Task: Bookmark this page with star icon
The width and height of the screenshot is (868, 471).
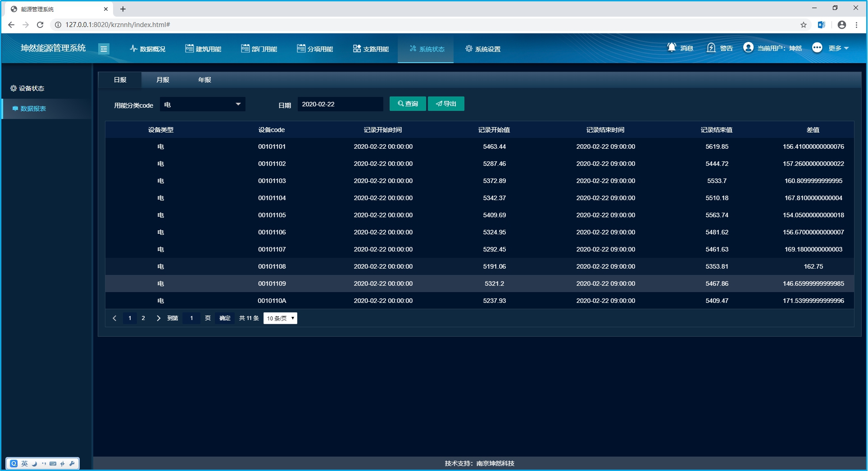Action: [x=804, y=25]
